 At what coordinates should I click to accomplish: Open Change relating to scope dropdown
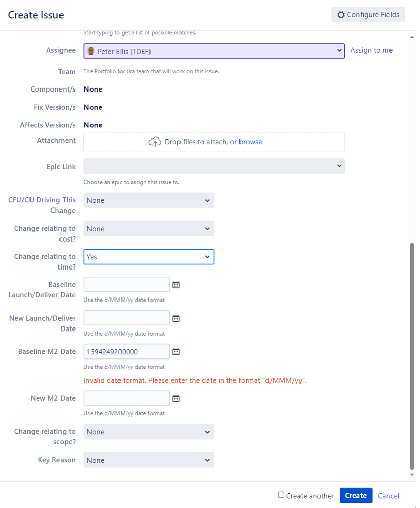(149, 432)
